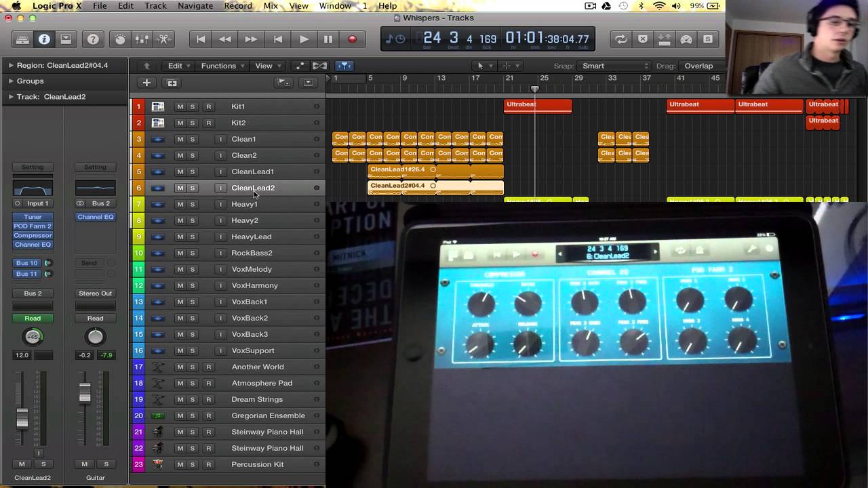The height and width of the screenshot is (488, 868).
Task: Click the Stereo Out output slot
Action: click(x=95, y=293)
